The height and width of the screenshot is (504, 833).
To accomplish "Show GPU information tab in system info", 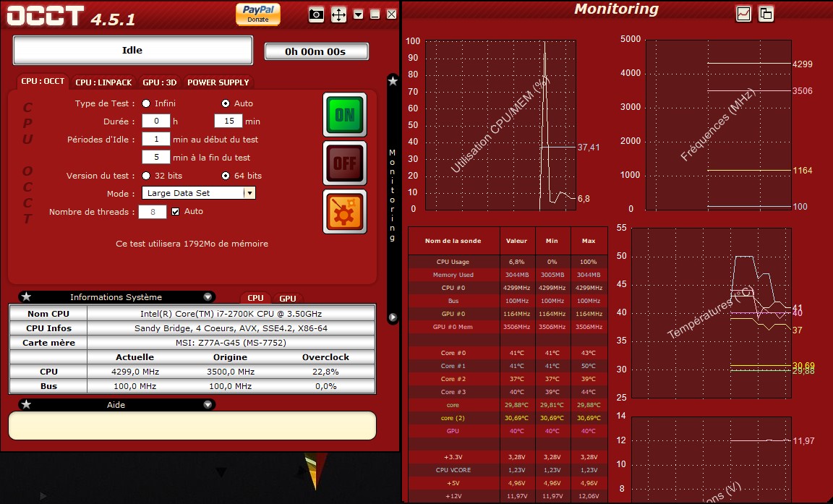I will [288, 298].
